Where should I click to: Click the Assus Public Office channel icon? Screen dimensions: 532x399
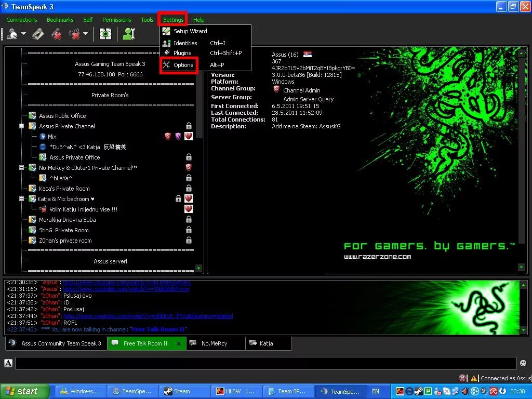33,116
